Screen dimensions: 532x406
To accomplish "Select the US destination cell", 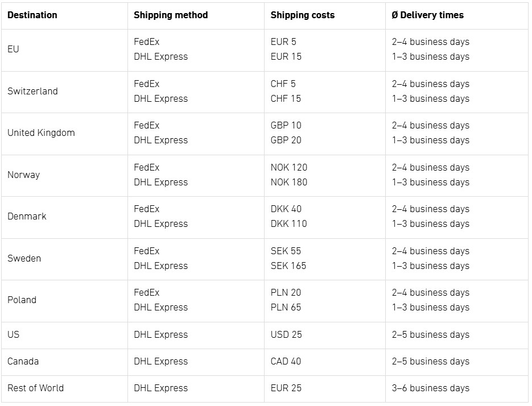I will click(13, 334).
